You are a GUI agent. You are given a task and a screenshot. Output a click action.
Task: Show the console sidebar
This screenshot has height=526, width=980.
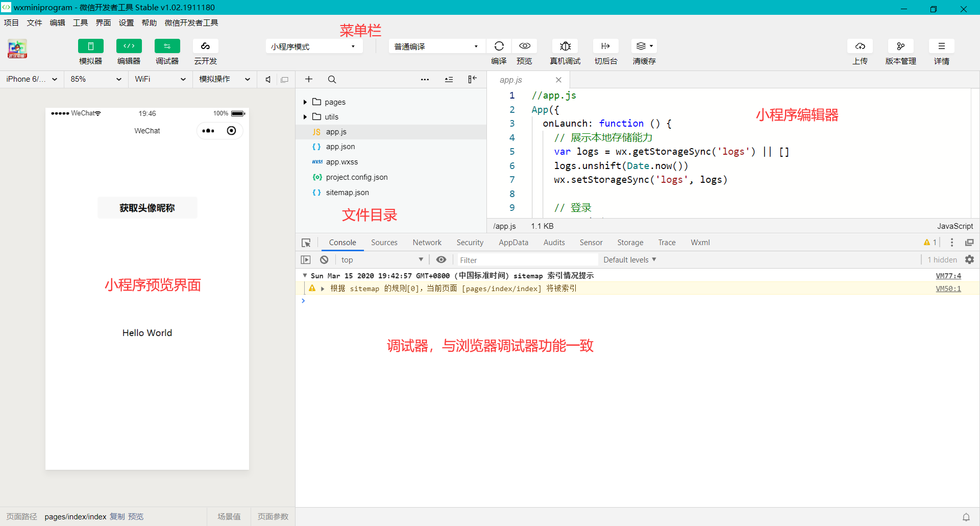[x=306, y=260]
